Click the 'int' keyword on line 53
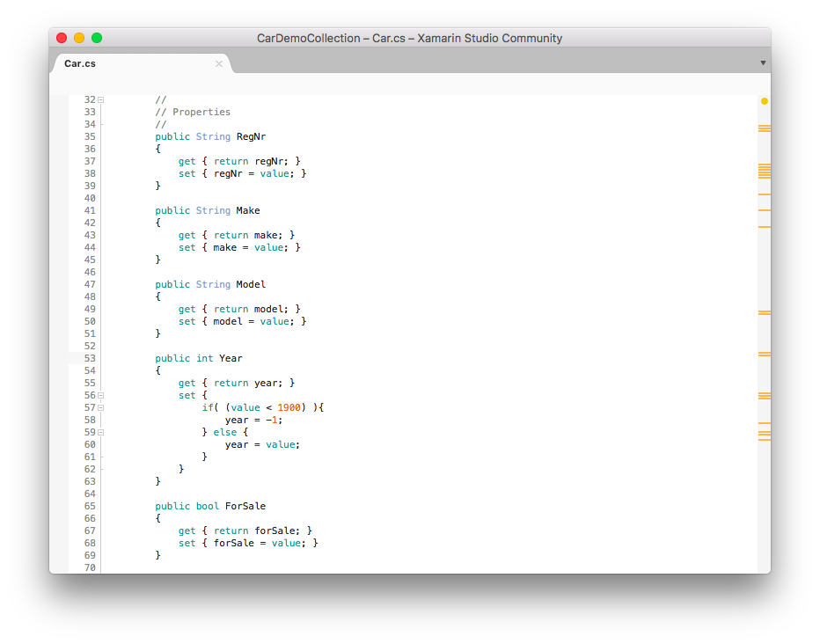Screen dimensions: 820x644 click(204, 359)
